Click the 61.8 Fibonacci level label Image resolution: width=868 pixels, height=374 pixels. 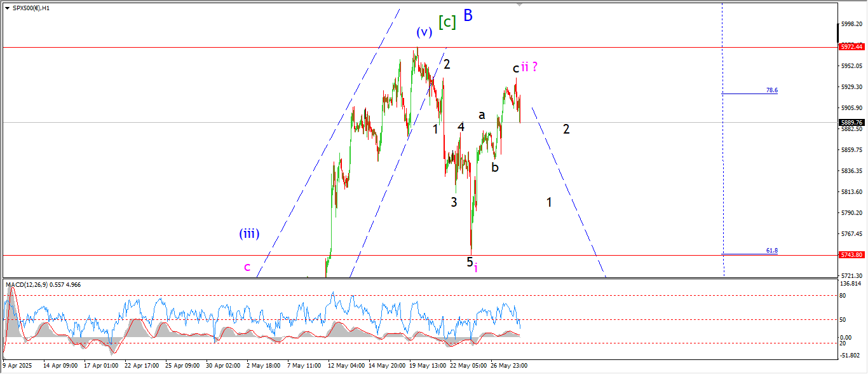(x=771, y=251)
